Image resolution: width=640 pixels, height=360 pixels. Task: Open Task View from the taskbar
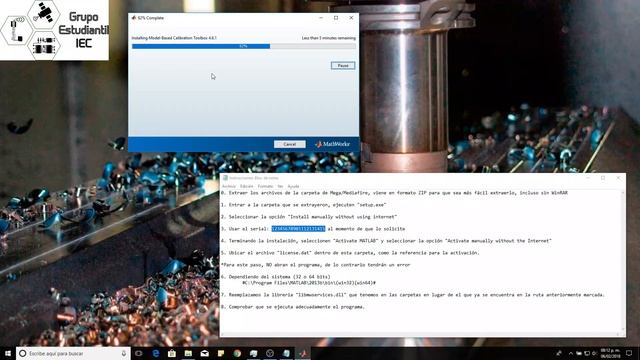pyautogui.click(x=138, y=353)
